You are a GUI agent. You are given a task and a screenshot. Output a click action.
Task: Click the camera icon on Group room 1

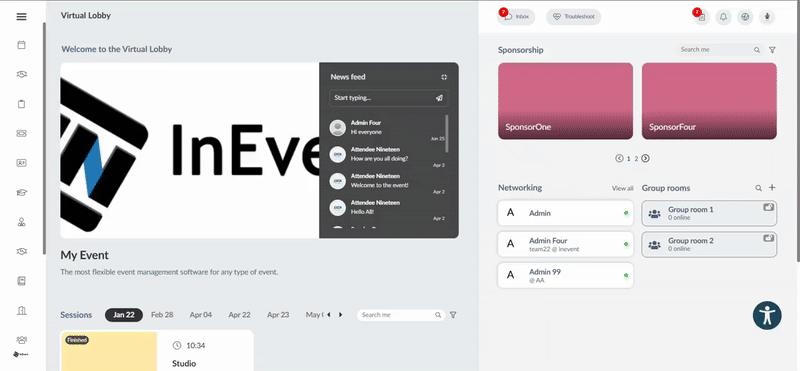point(768,207)
